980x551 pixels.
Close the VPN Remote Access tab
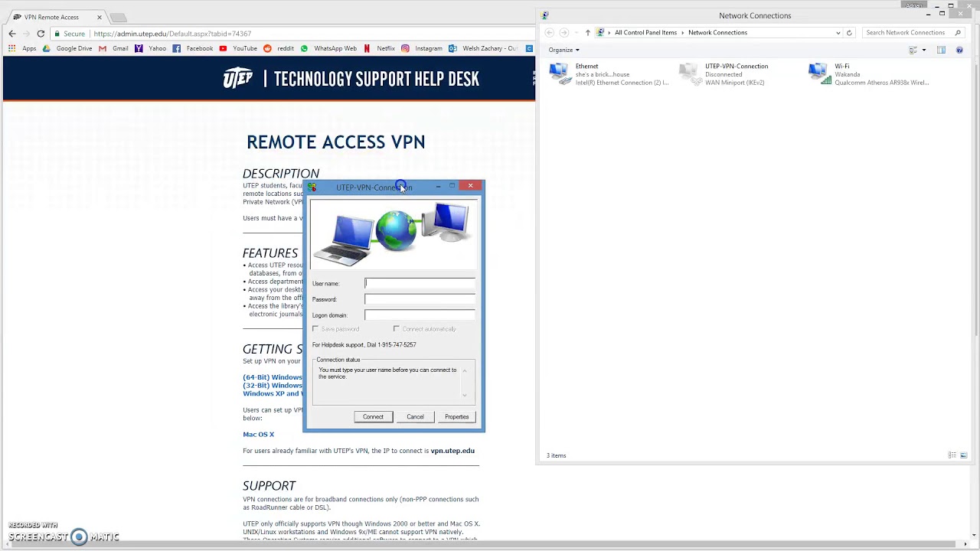point(99,17)
